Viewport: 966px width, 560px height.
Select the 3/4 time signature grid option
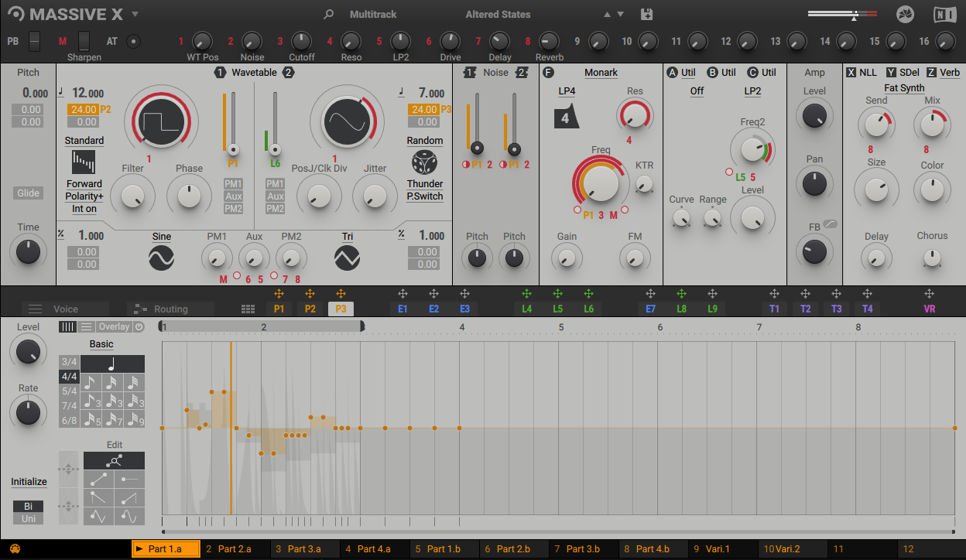[x=70, y=362]
